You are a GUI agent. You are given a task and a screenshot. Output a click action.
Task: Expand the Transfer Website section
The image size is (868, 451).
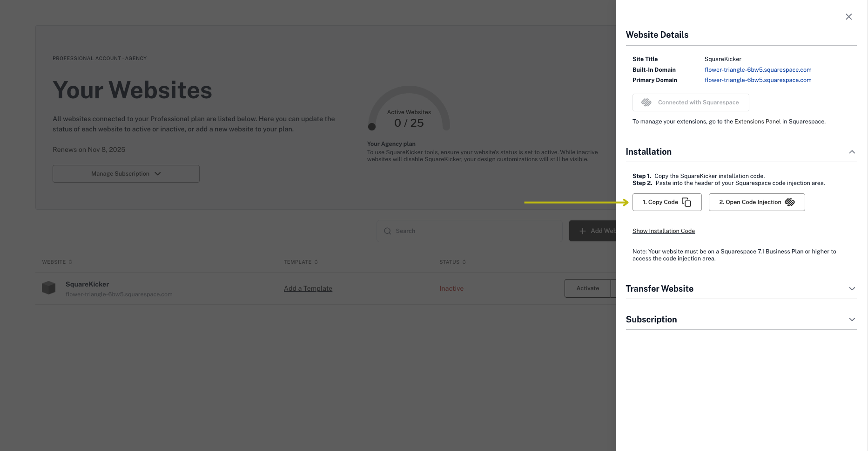tap(852, 289)
